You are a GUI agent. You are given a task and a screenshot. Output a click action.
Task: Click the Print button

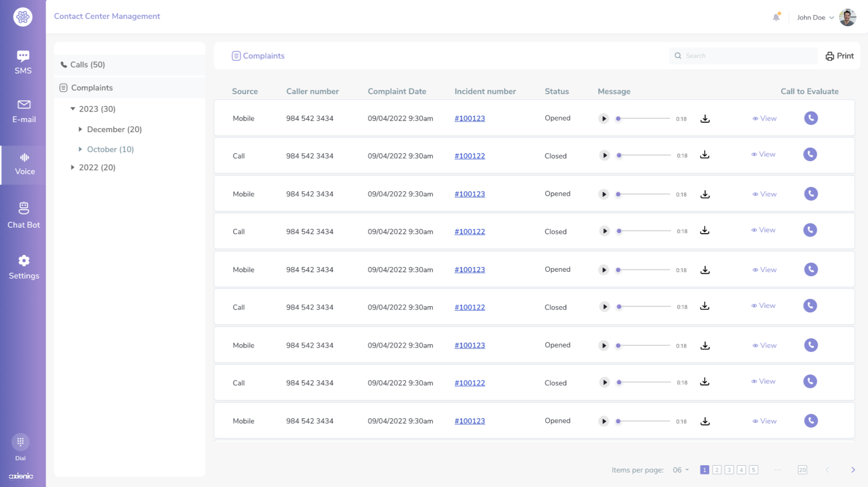click(x=839, y=55)
